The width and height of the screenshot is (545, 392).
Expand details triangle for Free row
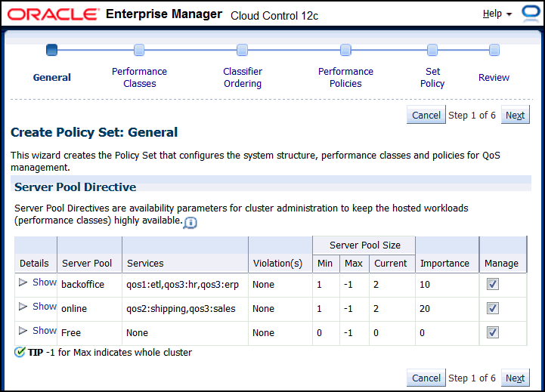point(23,330)
